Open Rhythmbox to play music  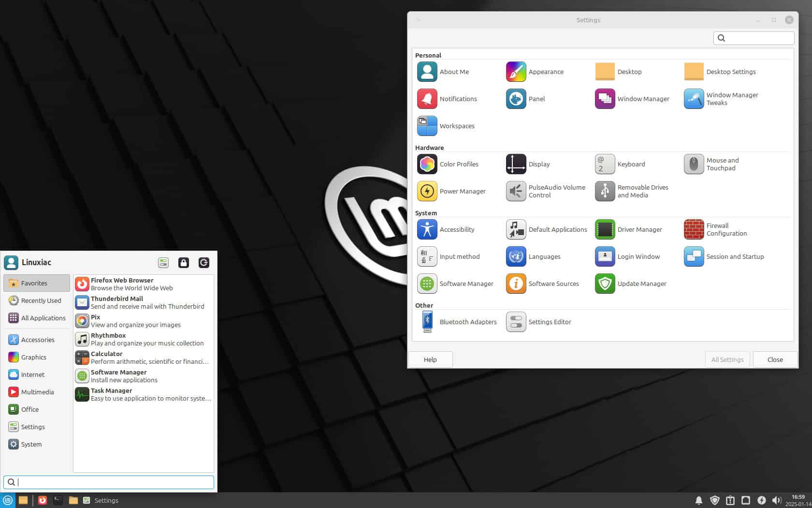tap(108, 339)
